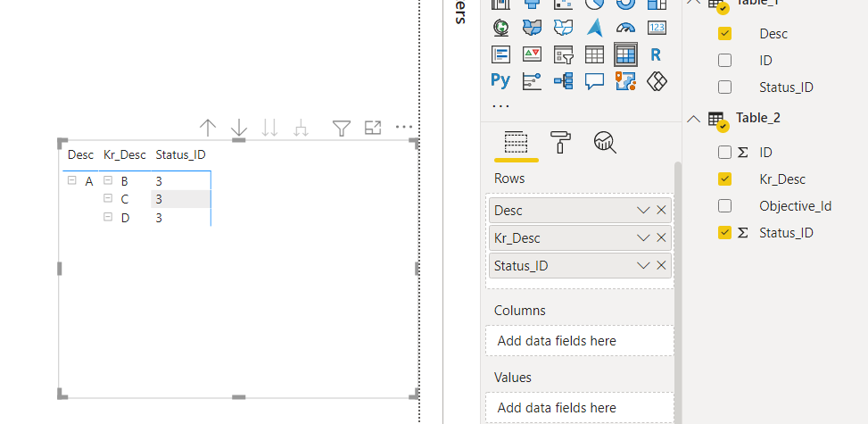Collapse the Table_2 field list

click(694, 119)
